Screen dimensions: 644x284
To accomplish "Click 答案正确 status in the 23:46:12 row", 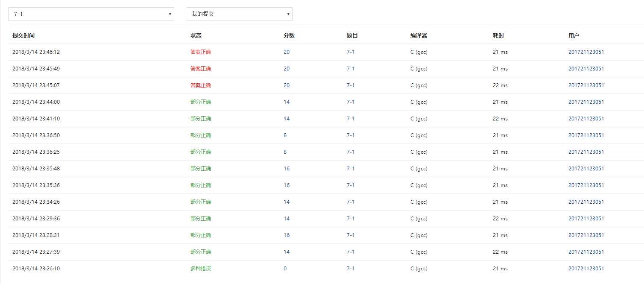I will click(201, 52).
